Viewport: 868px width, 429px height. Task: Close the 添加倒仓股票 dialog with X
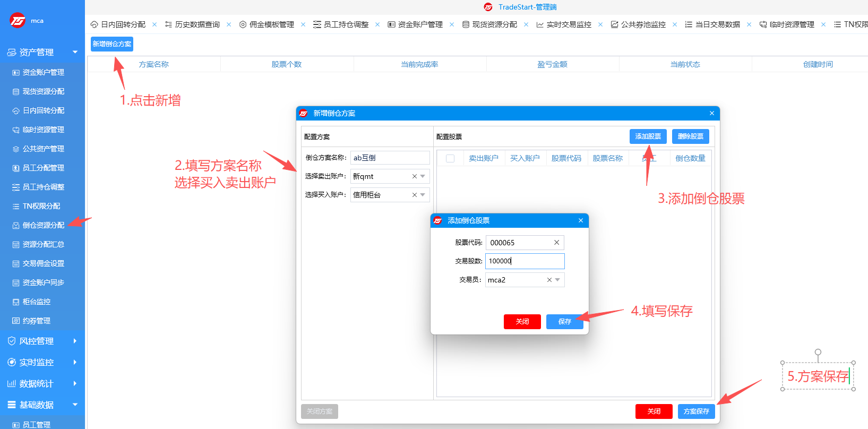pyautogui.click(x=581, y=220)
